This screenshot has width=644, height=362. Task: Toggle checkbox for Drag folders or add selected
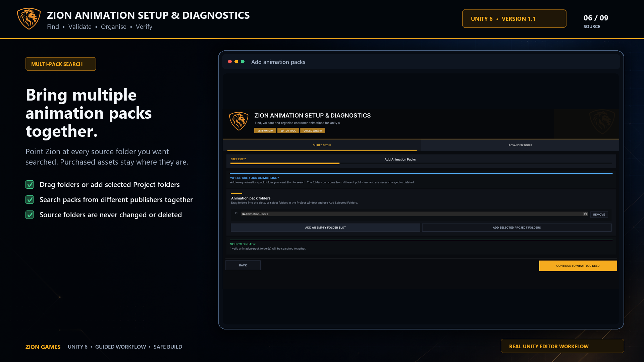(x=30, y=185)
